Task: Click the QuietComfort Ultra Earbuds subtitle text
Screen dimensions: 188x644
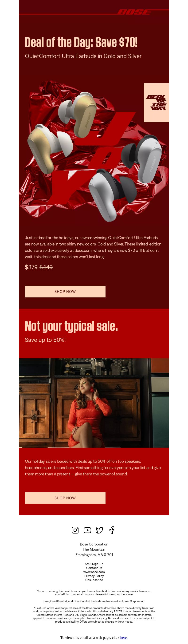Action: 83,56
